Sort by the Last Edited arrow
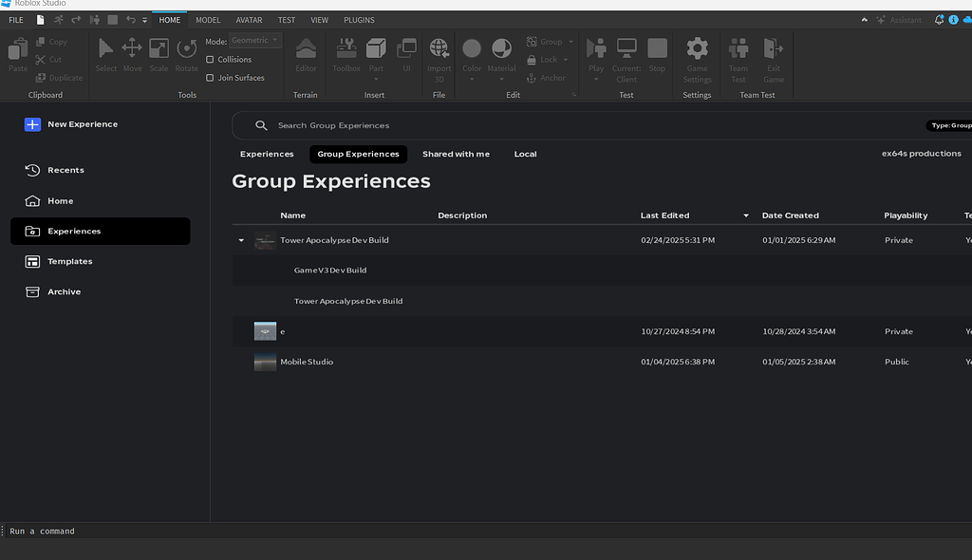This screenshot has width=972, height=560. click(x=746, y=215)
